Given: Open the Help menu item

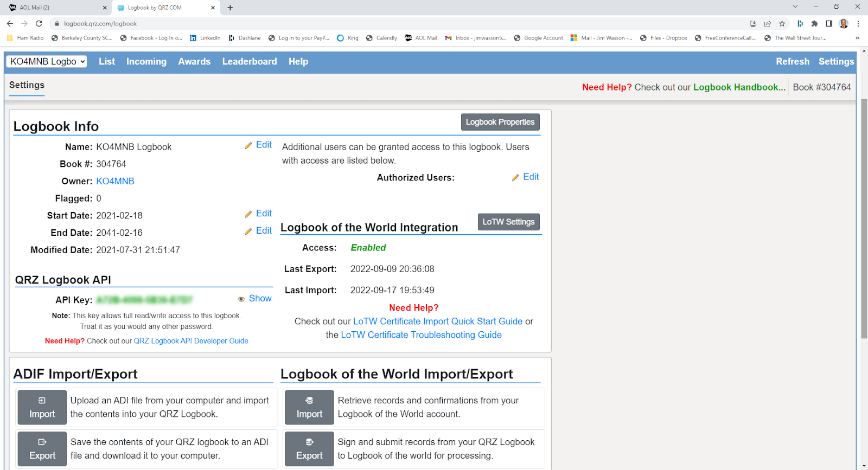Looking at the screenshot, I should pos(298,62).
